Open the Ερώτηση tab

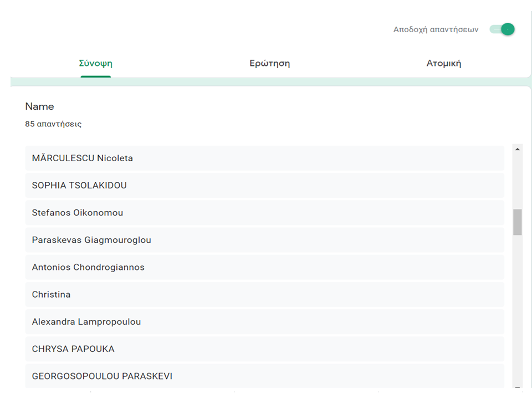(269, 63)
